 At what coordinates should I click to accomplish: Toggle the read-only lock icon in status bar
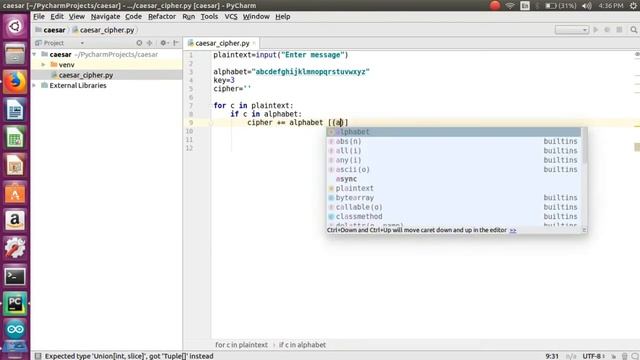(613, 356)
